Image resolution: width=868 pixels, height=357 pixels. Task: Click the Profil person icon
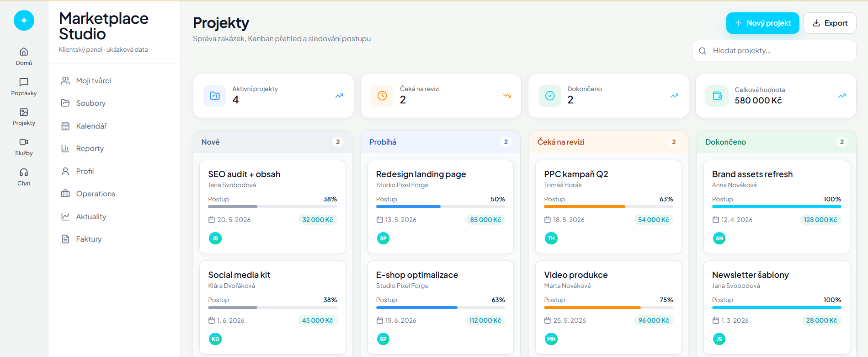click(x=65, y=171)
